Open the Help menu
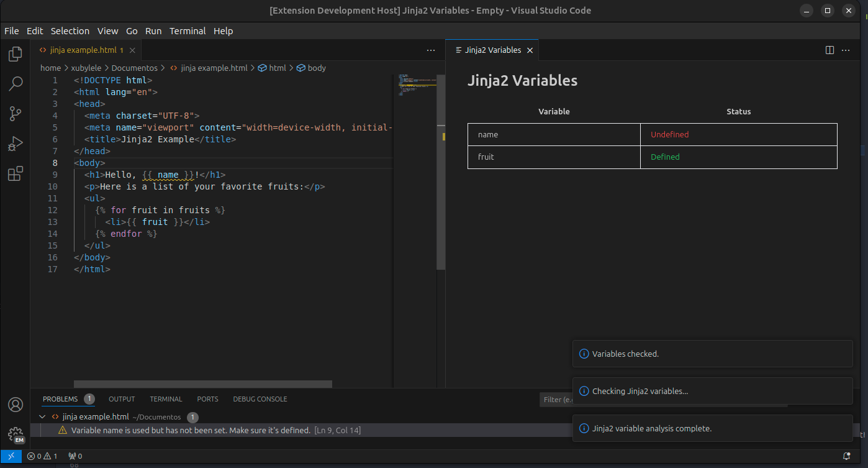This screenshot has height=468, width=868. (224, 31)
